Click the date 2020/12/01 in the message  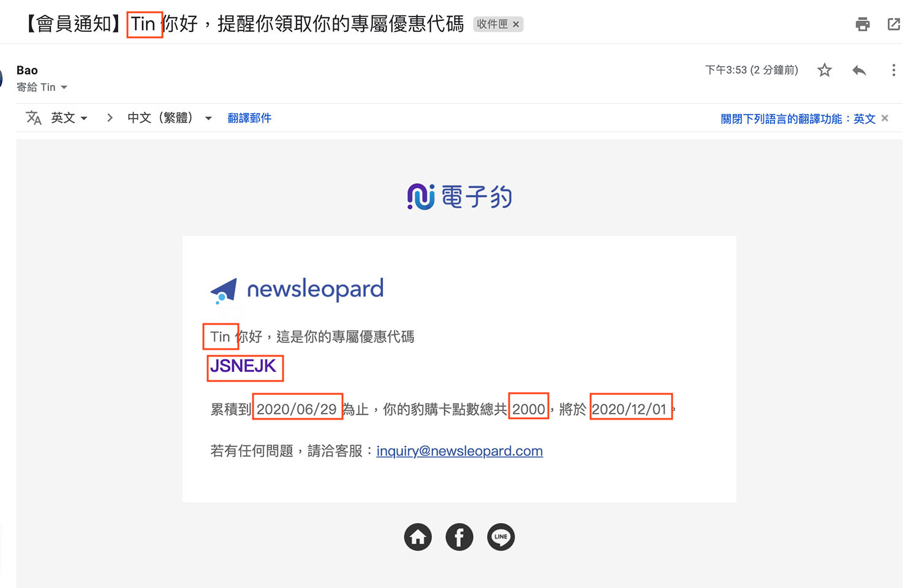(x=629, y=409)
